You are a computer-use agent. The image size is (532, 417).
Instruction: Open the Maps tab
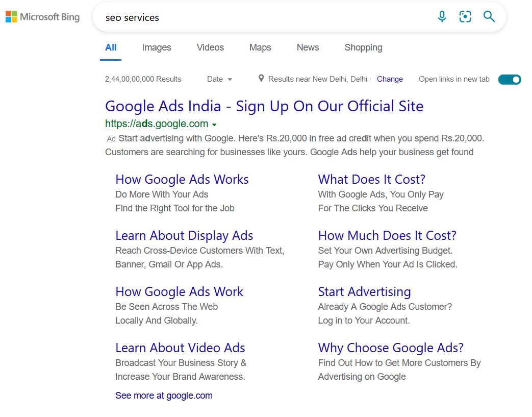(260, 47)
